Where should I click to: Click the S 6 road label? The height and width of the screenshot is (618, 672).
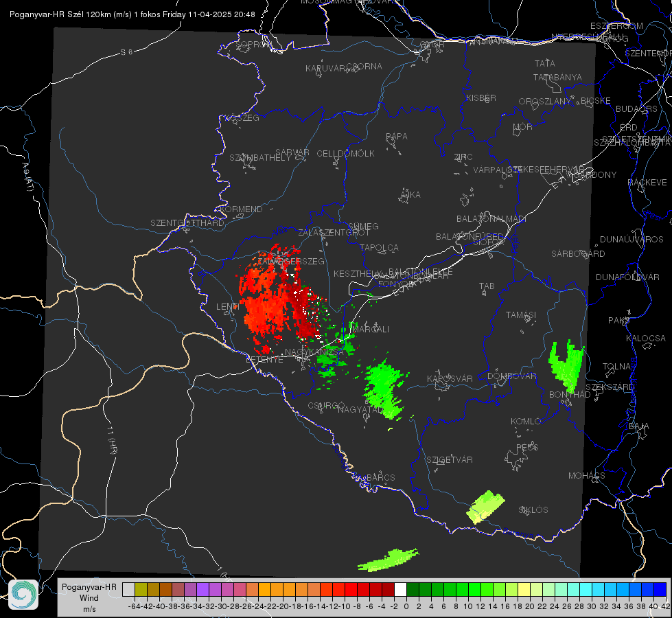pos(126,52)
